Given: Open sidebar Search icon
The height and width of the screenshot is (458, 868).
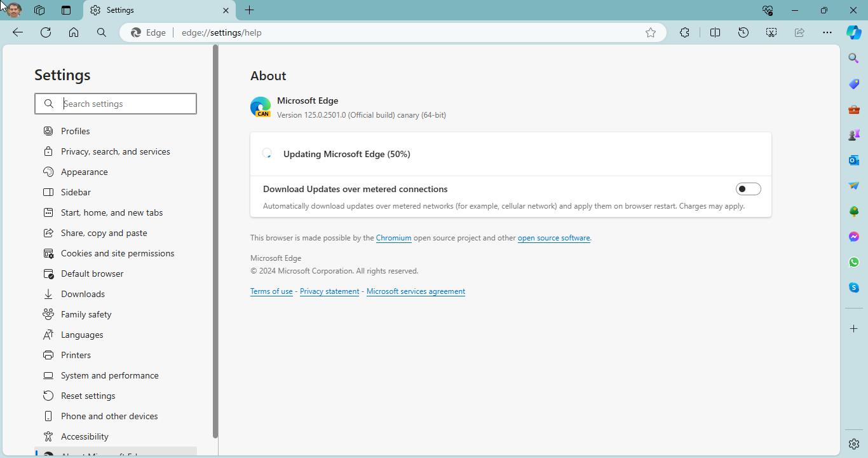Looking at the screenshot, I should click(854, 59).
